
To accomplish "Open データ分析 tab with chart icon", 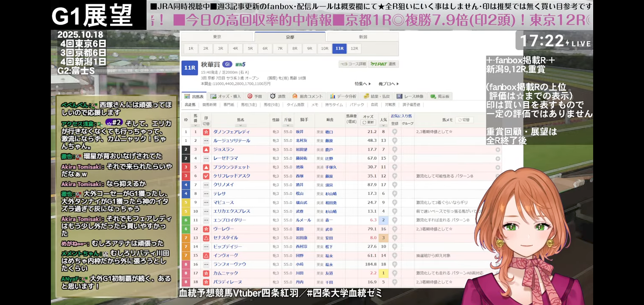I will point(344,96).
